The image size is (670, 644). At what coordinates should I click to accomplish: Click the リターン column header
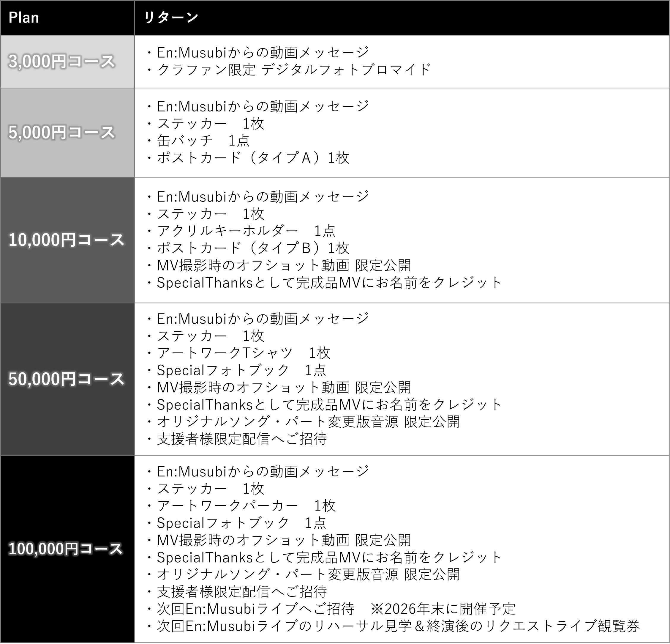coord(171,18)
